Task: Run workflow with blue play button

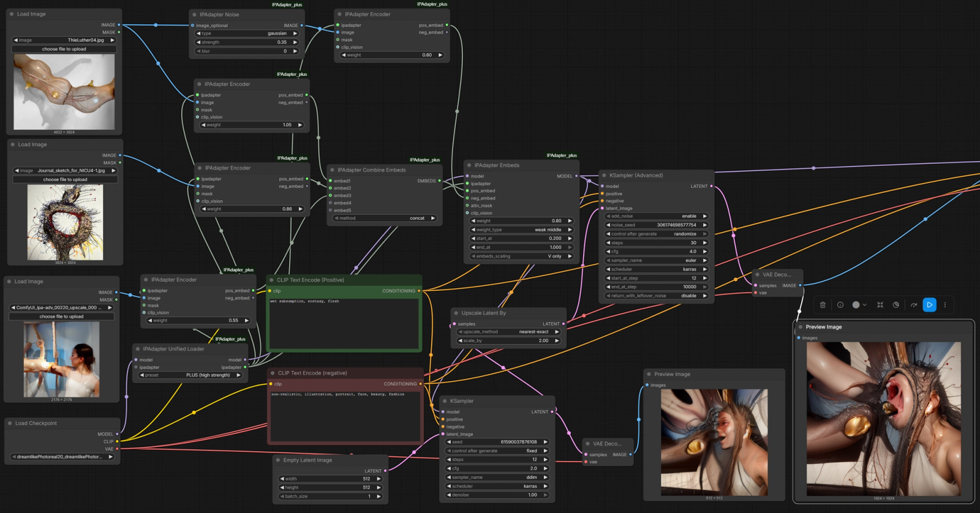Action: 929,305
